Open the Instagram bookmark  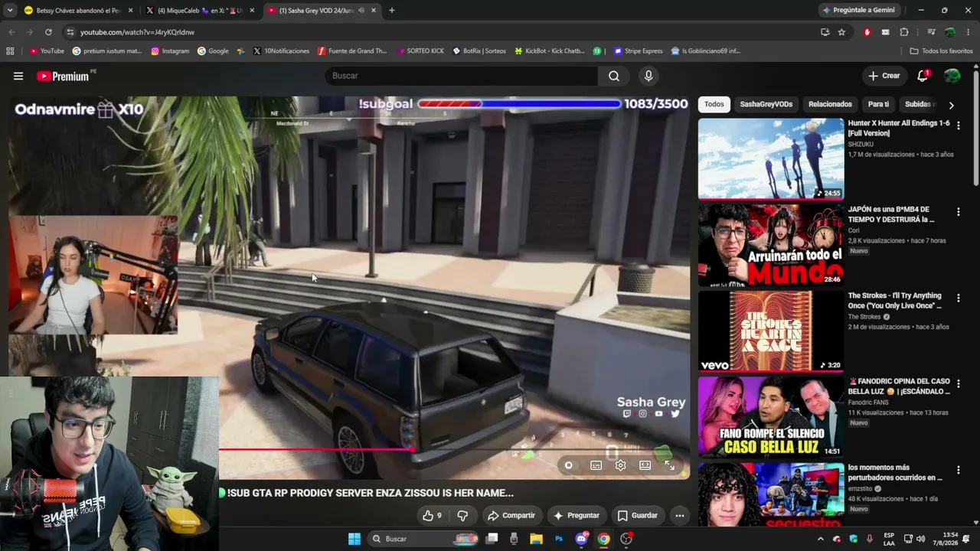170,51
